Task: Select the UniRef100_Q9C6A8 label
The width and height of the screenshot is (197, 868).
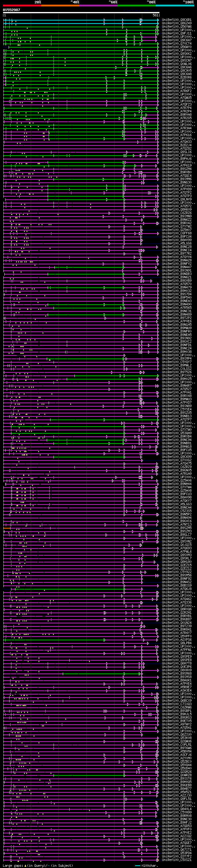Action: click(x=177, y=74)
